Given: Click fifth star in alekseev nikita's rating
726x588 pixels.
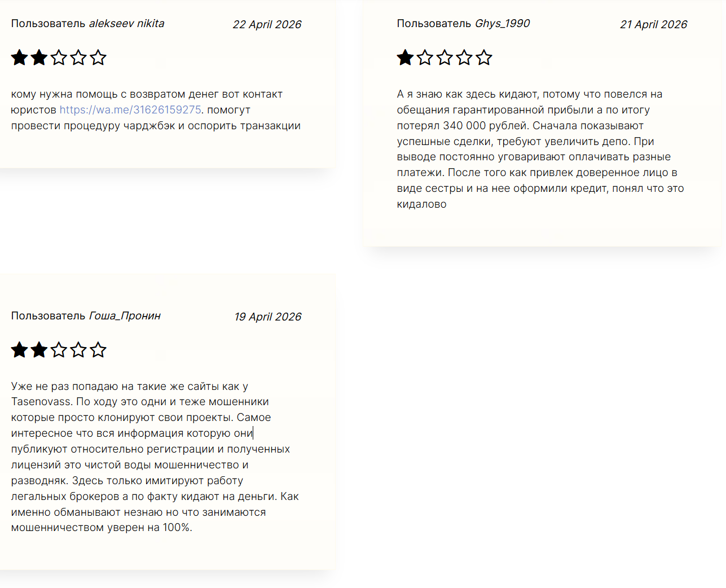Looking at the screenshot, I should pyautogui.click(x=98, y=58).
